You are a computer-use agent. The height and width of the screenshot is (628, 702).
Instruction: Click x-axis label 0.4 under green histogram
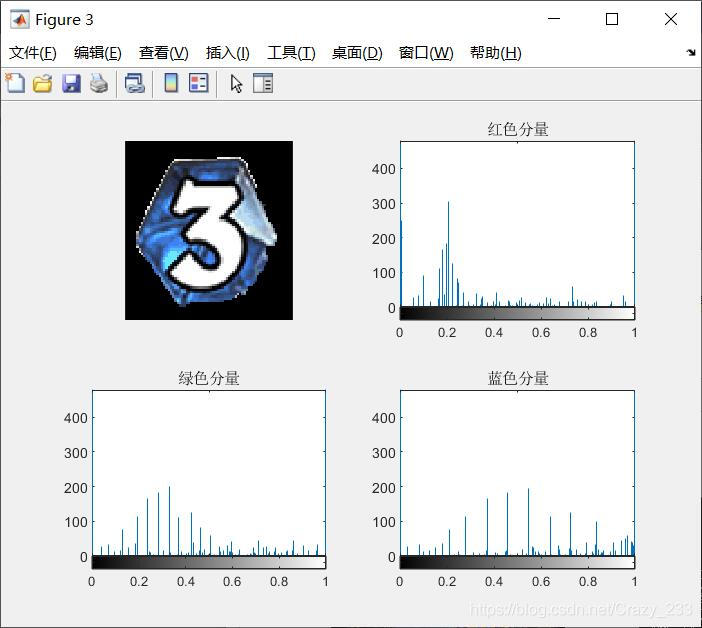pyautogui.click(x=185, y=581)
